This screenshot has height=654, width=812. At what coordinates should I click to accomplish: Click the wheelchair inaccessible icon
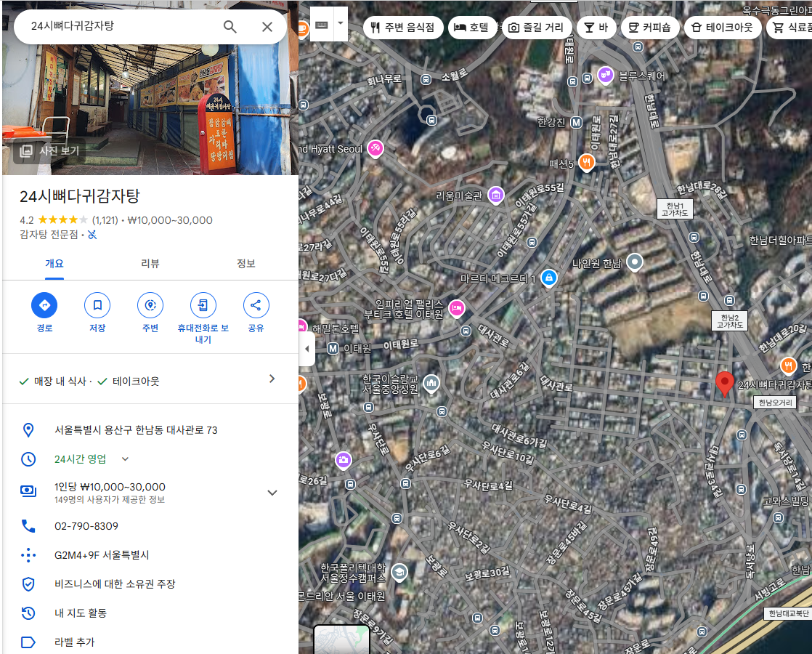click(x=93, y=235)
